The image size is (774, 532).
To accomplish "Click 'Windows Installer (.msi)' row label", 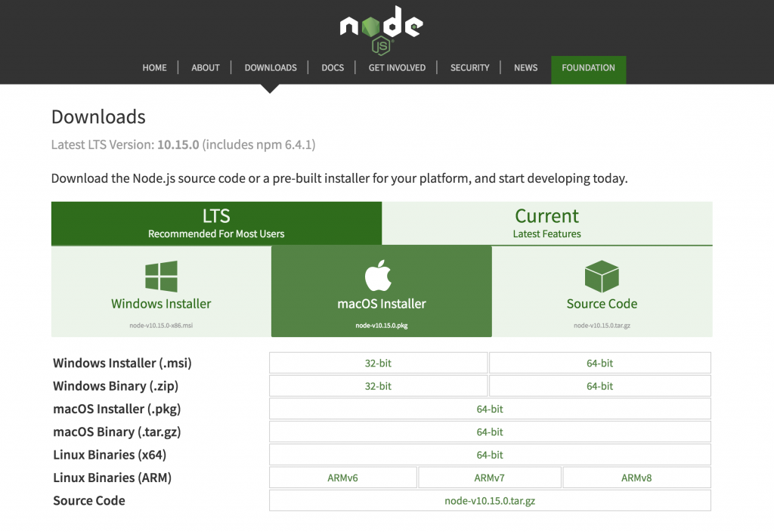I will point(122,363).
